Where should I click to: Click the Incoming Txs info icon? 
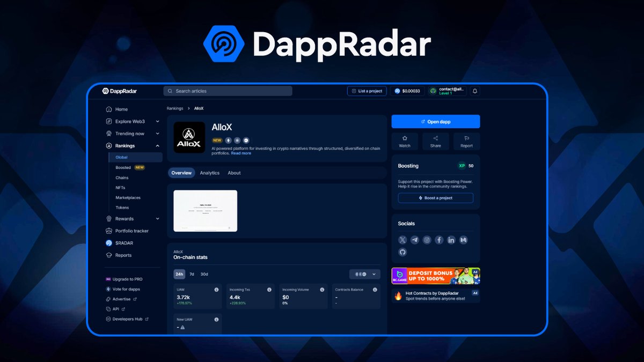click(269, 290)
